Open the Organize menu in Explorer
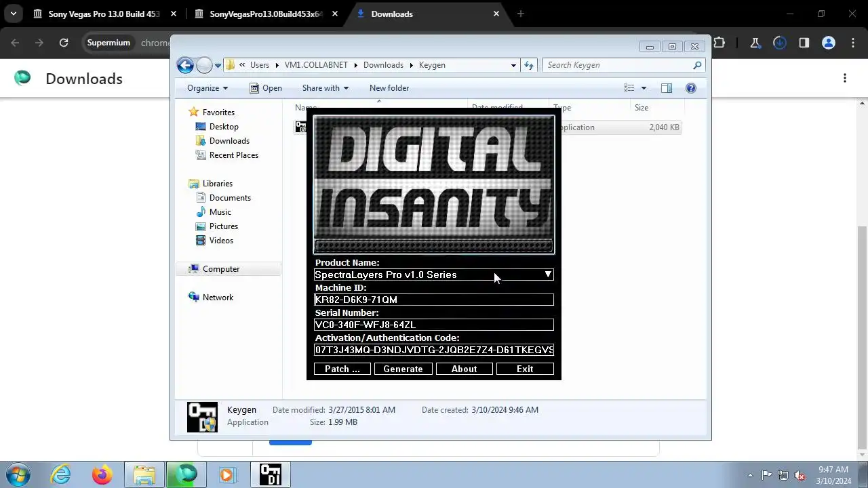Image resolution: width=868 pixels, height=488 pixels. point(208,88)
